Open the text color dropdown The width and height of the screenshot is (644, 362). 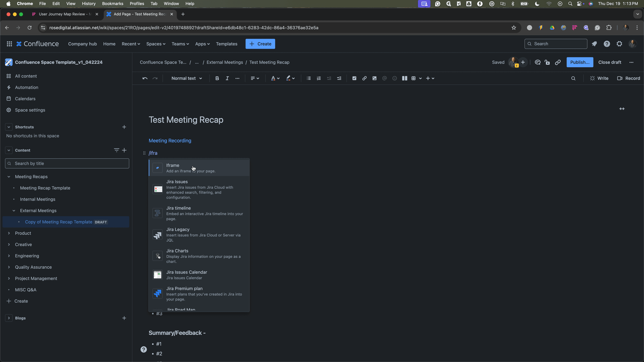pos(275,78)
